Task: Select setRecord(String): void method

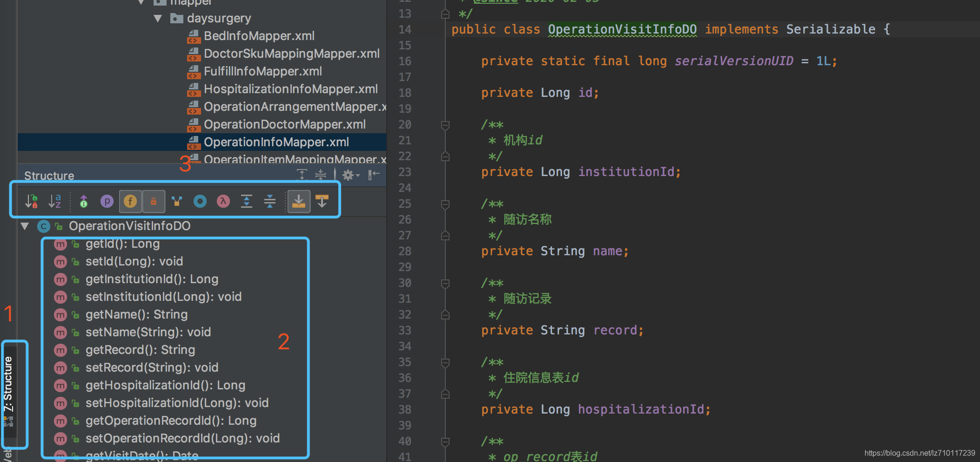Action: [152, 367]
